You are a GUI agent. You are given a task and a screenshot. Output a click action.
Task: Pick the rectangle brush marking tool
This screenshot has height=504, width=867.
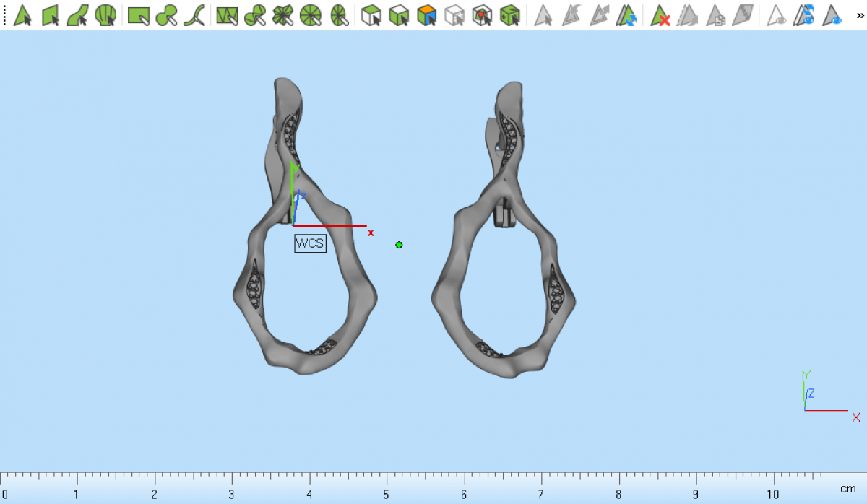coord(138,15)
